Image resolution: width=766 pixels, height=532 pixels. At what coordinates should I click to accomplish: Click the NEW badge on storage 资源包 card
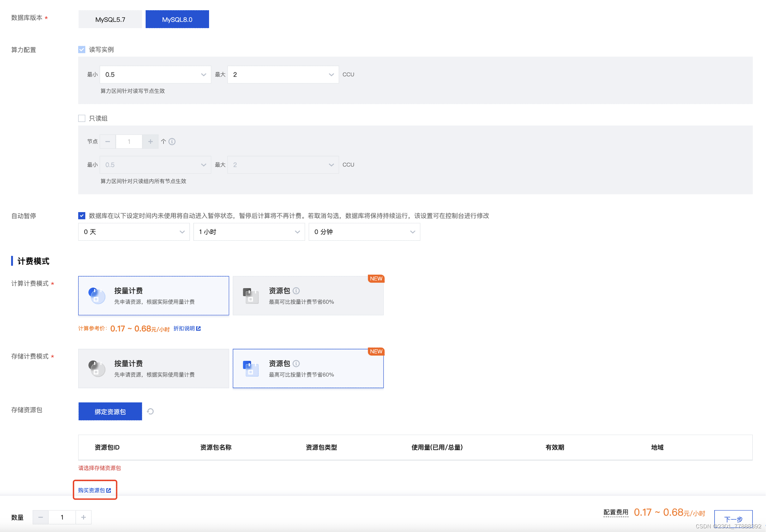[x=376, y=352]
